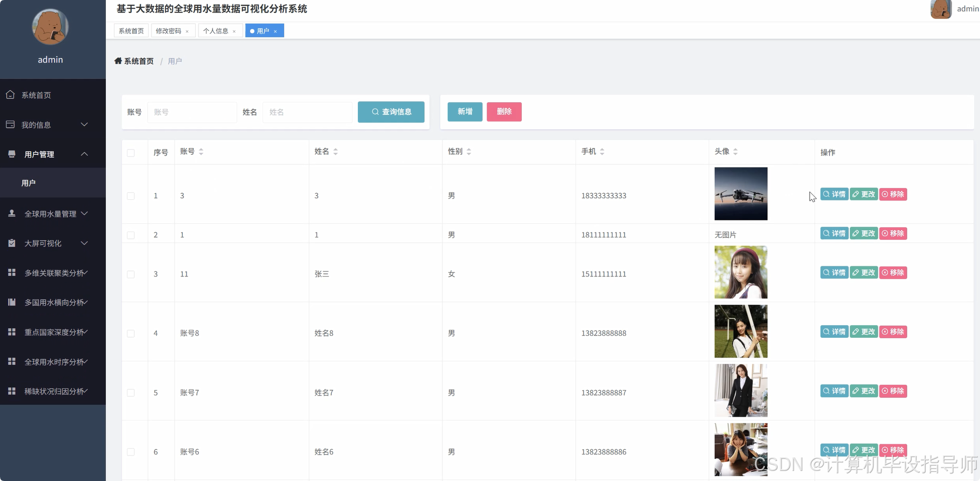Select the checkbox for 张三 row
The width and height of the screenshot is (980, 481).
[x=131, y=274]
